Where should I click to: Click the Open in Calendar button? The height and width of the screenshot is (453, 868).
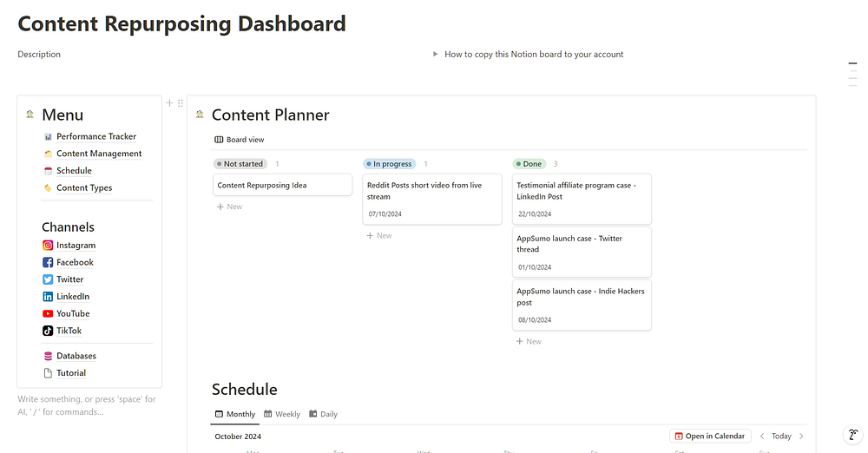click(709, 437)
